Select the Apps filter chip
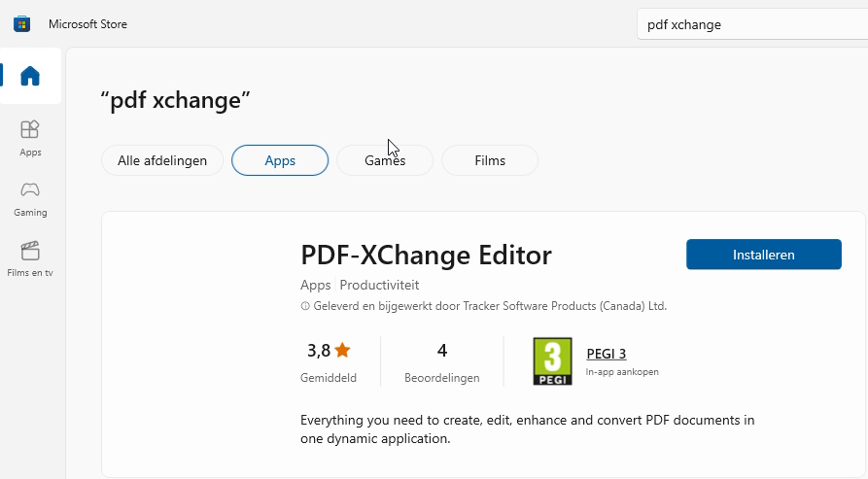 [x=280, y=160]
